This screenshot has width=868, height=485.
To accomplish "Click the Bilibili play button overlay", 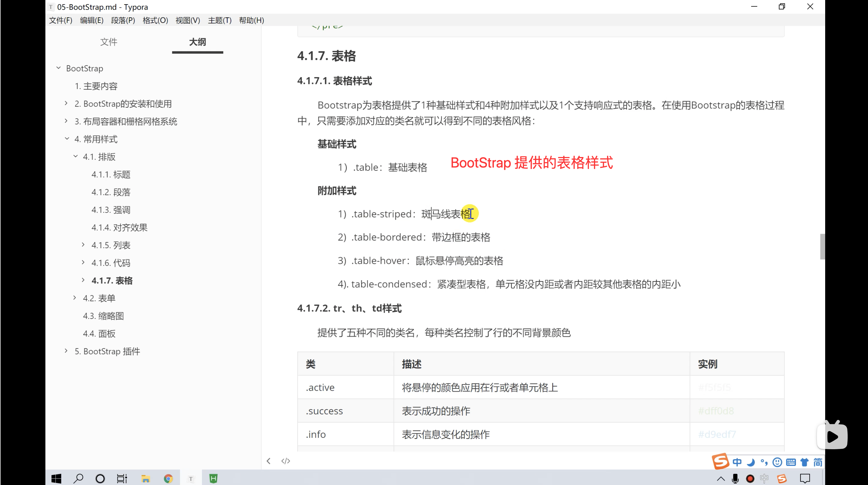I will (832, 436).
